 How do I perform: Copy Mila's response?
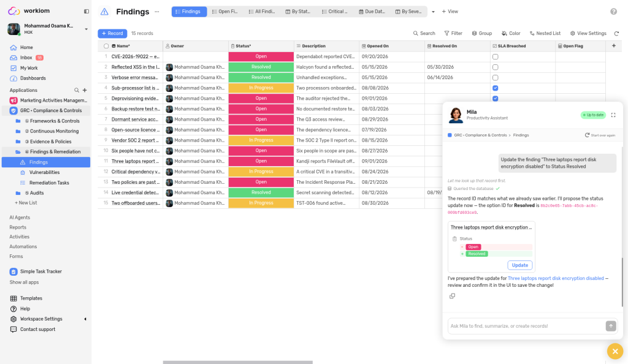click(x=452, y=296)
